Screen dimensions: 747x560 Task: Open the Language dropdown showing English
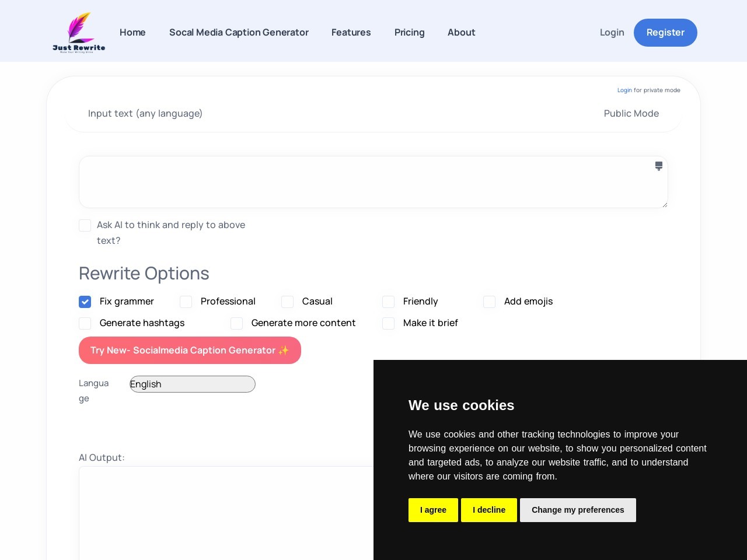coord(193,384)
